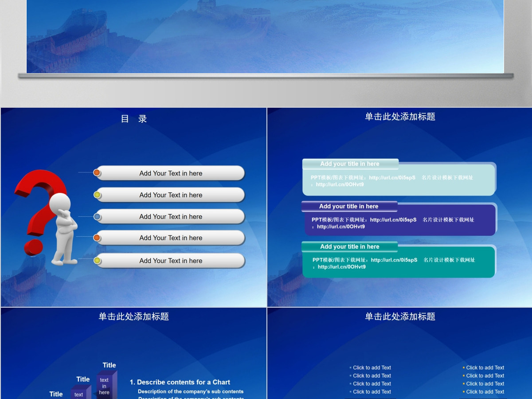532x399 pixels.
Task: Click first 'Click to add Text' in yellow-bulleted column
Action: (485, 368)
